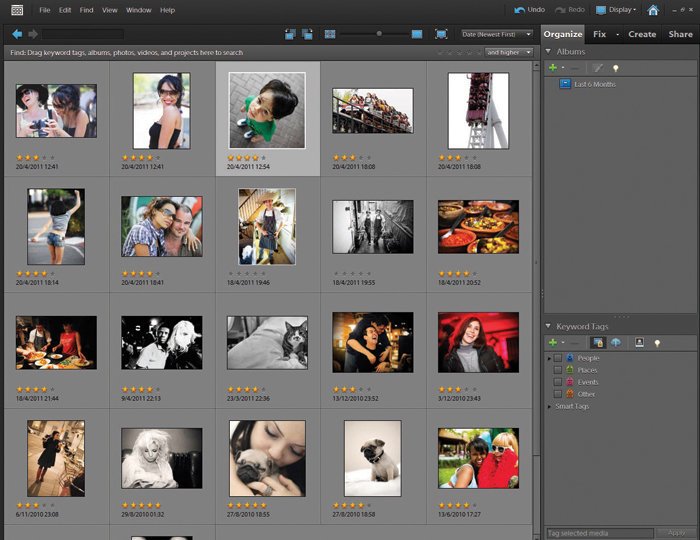This screenshot has width=700, height=540.
Task: Open the Edit menu
Action: click(x=65, y=10)
